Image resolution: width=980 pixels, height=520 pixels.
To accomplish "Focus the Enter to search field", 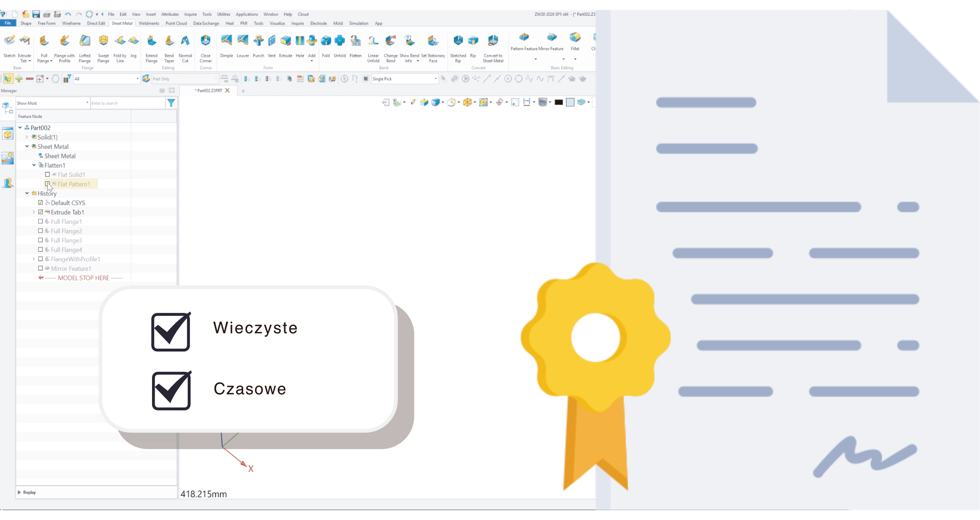I will [128, 103].
